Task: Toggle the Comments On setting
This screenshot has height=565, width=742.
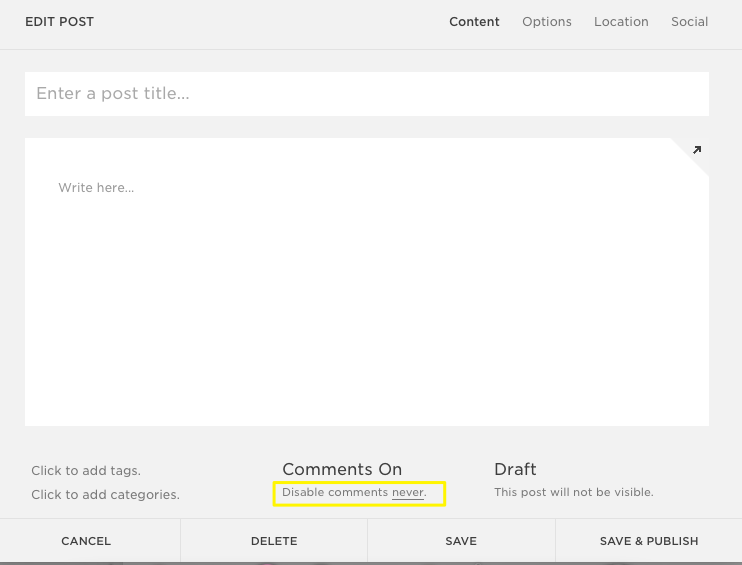Action: tap(342, 469)
